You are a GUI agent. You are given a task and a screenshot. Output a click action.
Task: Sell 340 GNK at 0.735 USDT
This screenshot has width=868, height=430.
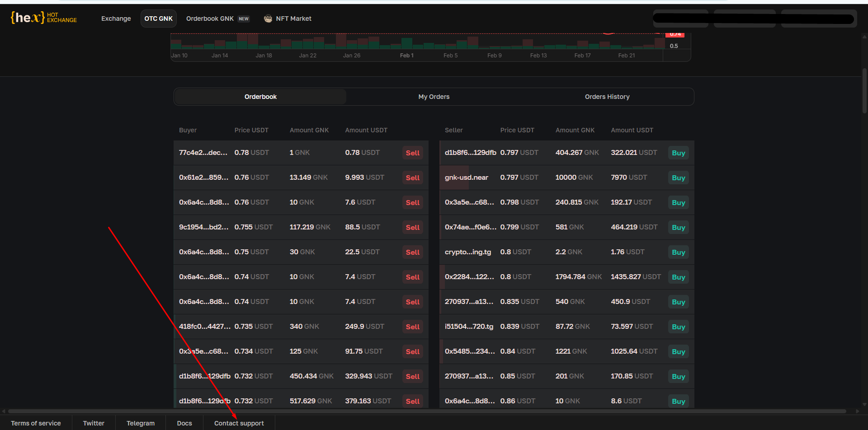[x=412, y=327]
